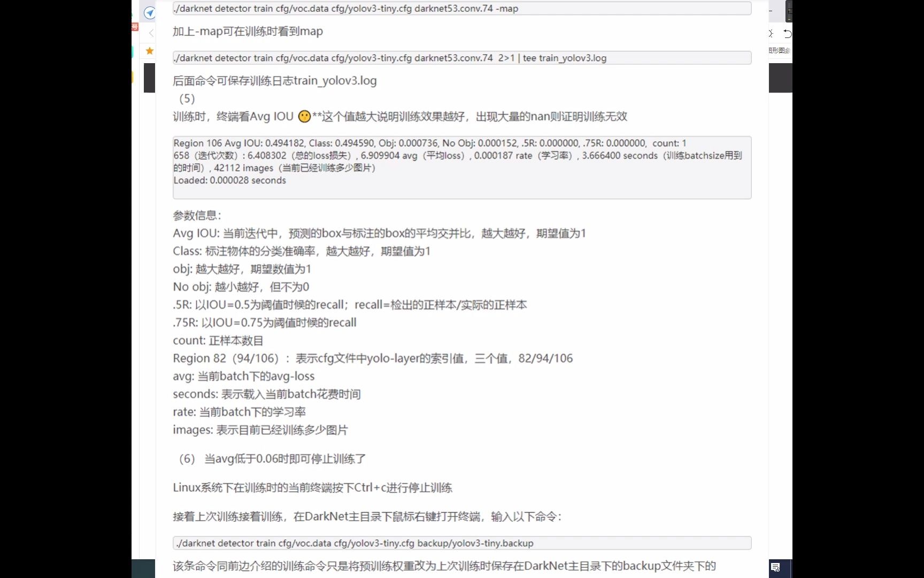Click the text "后面命令可保存训练日志train_yolov3.log"

274,81
